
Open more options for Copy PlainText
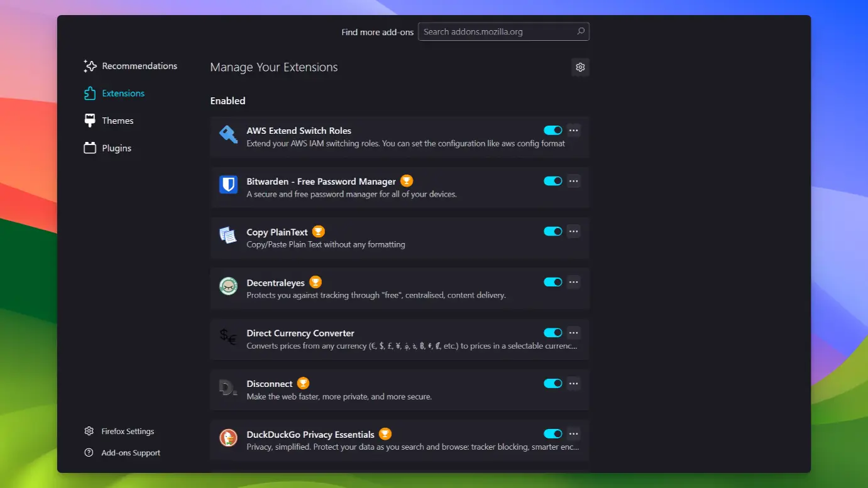tap(573, 231)
